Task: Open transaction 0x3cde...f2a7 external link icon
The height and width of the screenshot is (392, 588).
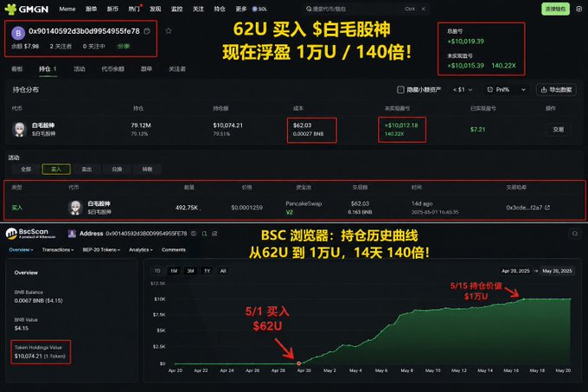Action: click(547, 208)
